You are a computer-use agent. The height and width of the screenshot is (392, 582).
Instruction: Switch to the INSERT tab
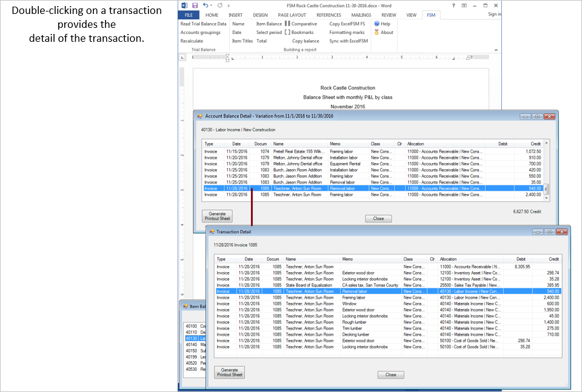(235, 15)
